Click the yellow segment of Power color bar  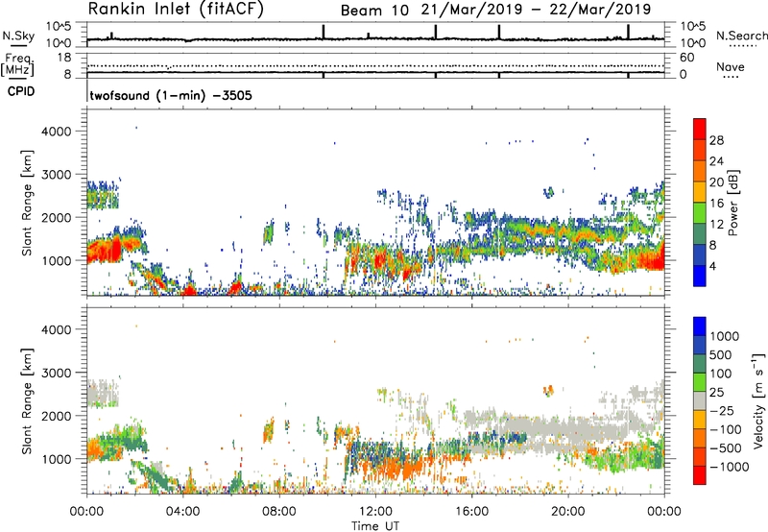click(x=700, y=192)
